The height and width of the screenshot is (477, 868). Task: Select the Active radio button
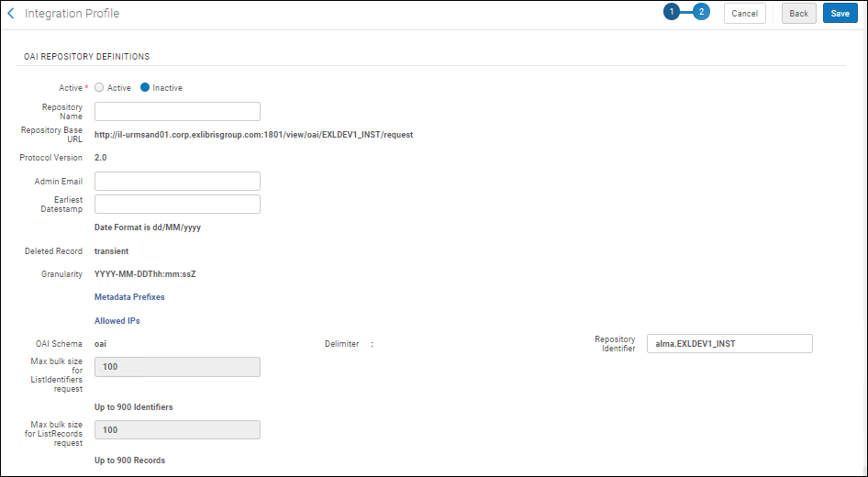click(99, 88)
